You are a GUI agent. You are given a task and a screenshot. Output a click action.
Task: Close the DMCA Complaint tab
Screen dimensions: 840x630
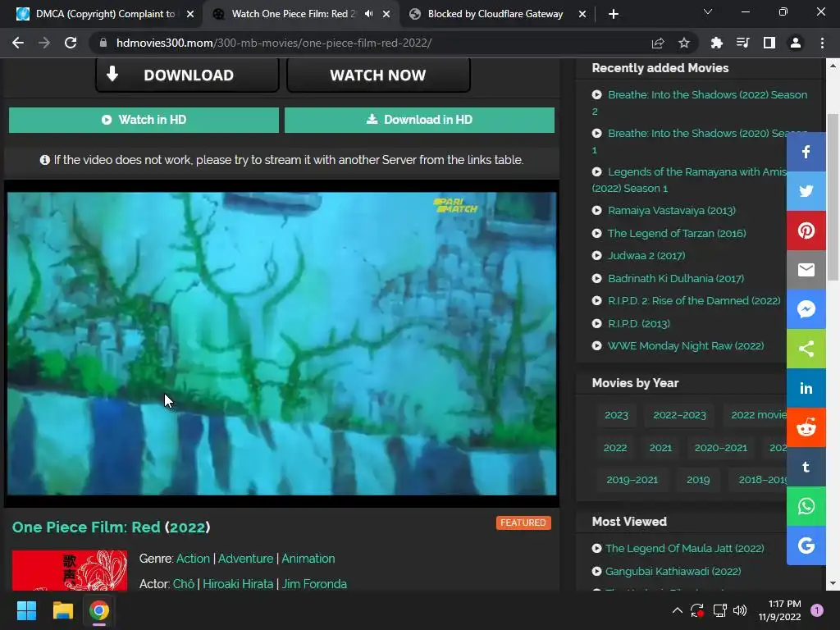coord(190,14)
